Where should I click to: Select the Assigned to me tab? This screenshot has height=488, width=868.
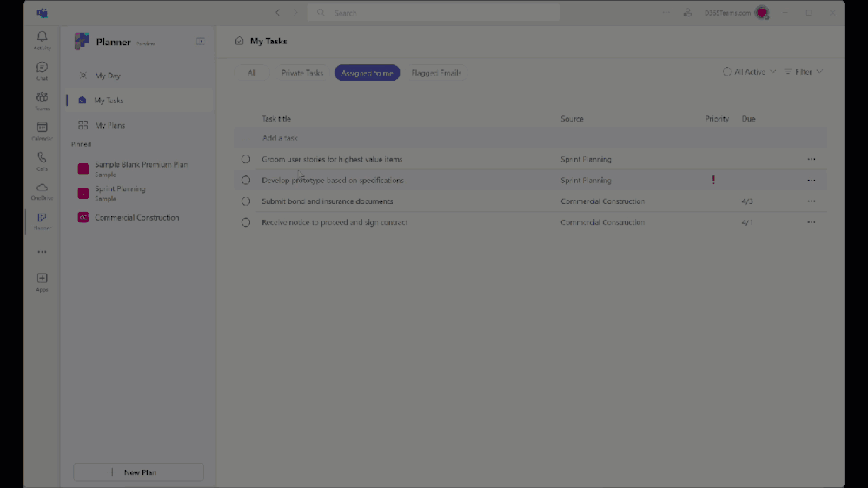(367, 72)
